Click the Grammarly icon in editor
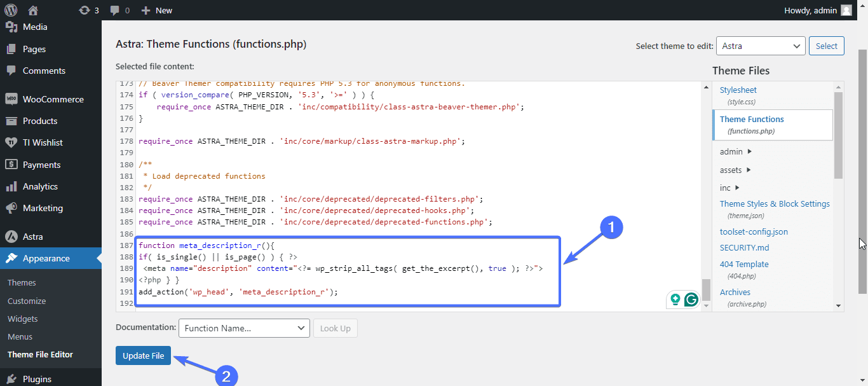868x386 pixels. [691, 299]
